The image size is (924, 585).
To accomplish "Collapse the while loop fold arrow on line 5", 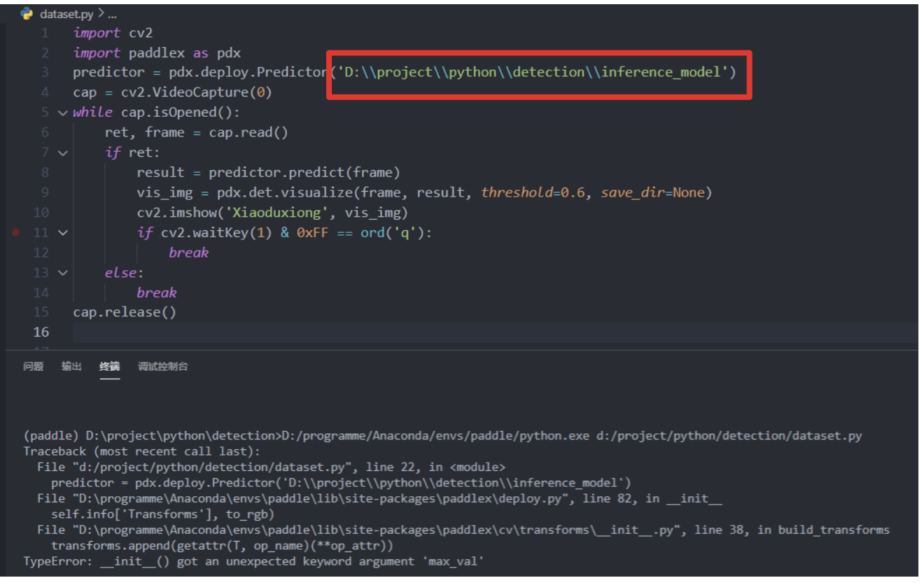I will point(62,112).
